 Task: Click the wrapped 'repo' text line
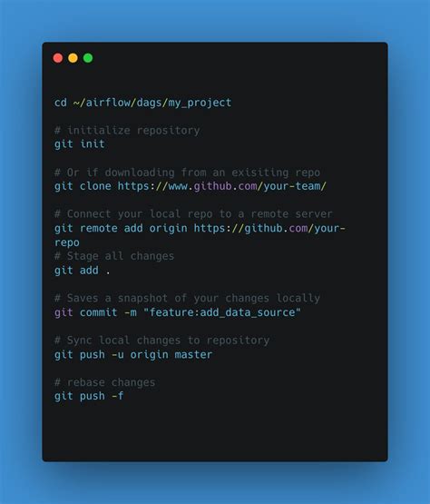tap(67, 242)
